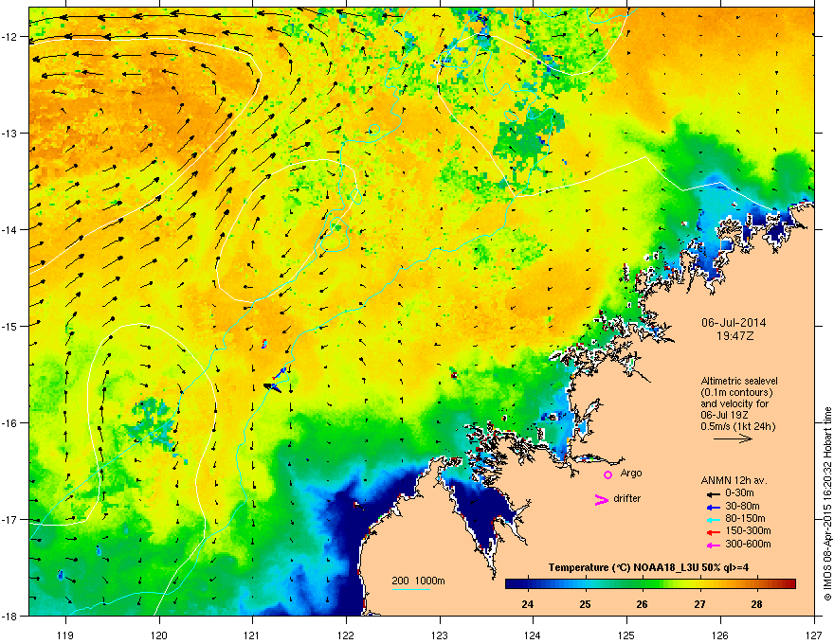Screen dimensions: 834x644
Task: Click the latitude axis label -18
Action: (10, 616)
